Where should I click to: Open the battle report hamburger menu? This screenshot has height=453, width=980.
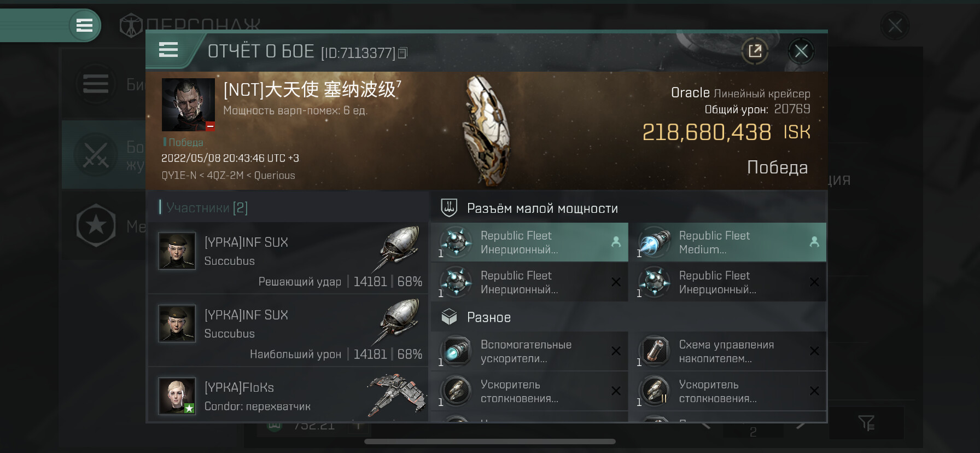point(168,50)
